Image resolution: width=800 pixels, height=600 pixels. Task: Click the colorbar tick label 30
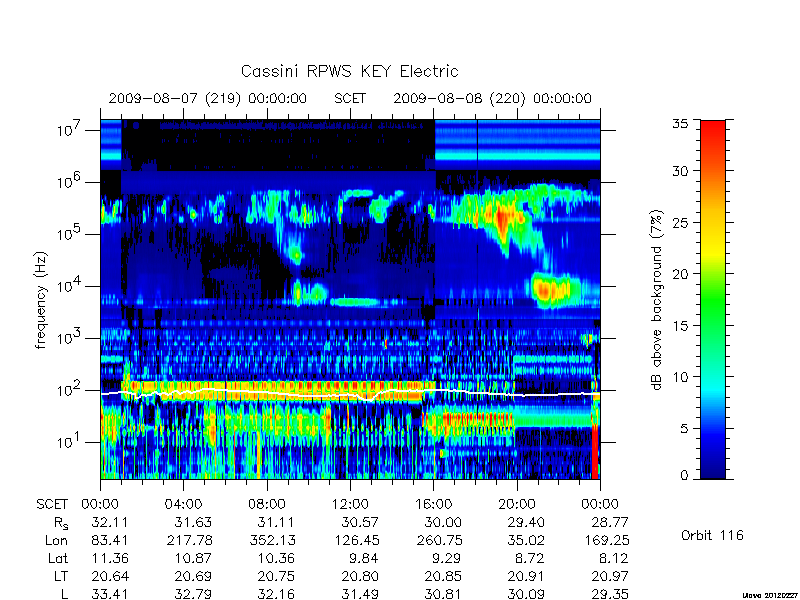coord(680,171)
